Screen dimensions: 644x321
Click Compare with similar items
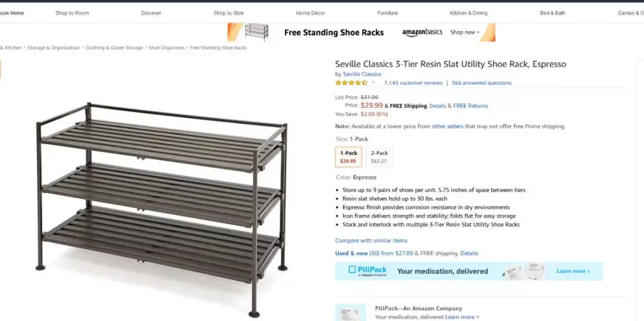click(x=371, y=241)
